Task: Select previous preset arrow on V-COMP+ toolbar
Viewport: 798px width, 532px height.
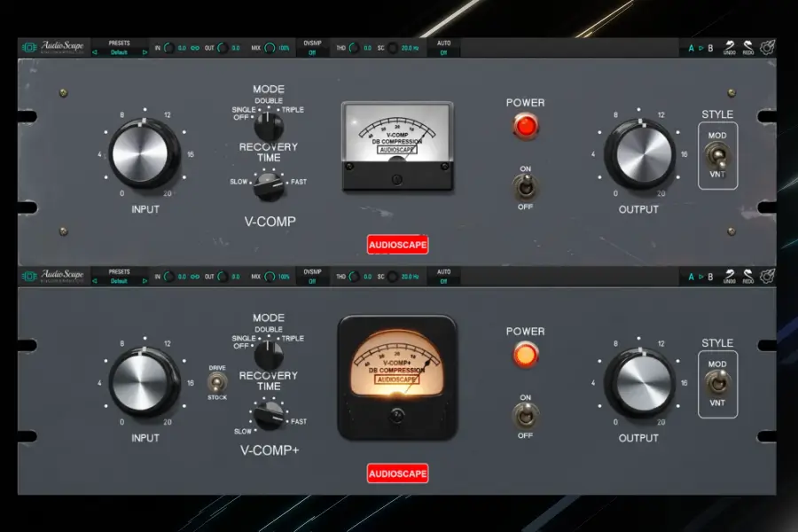Action: [95, 281]
